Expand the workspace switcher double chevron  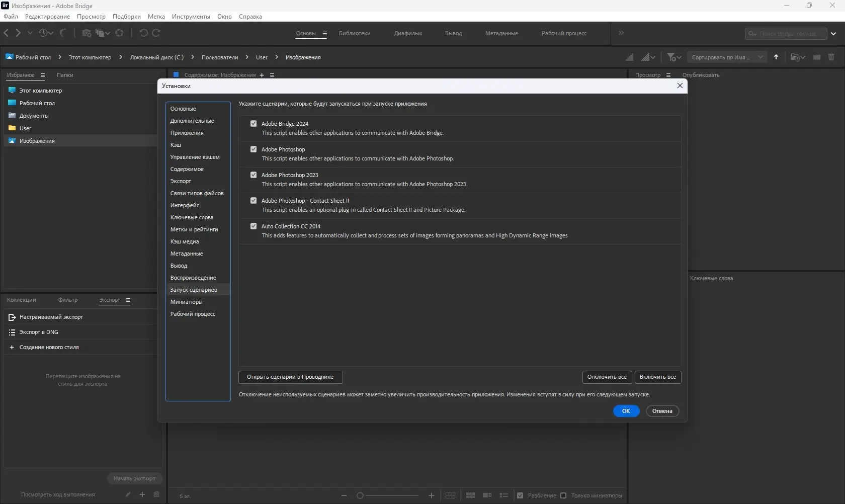[621, 33]
